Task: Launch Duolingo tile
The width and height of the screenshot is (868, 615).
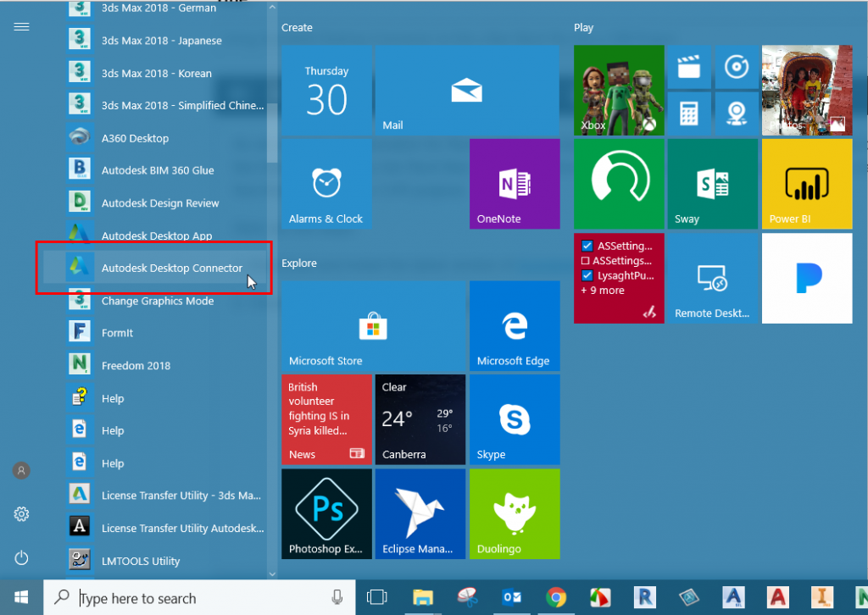Action: (515, 514)
